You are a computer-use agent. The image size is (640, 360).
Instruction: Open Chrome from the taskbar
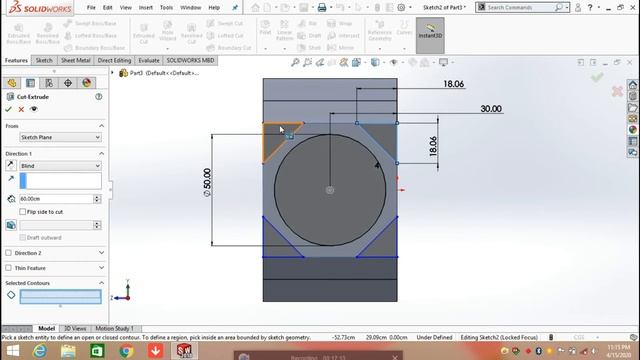pyautogui.click(x=127, y=351)
